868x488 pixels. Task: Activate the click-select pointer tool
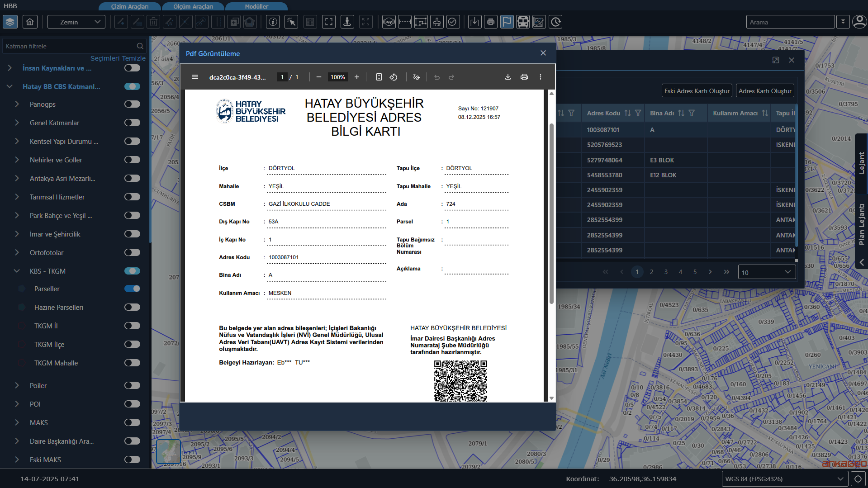coord(291,22)
